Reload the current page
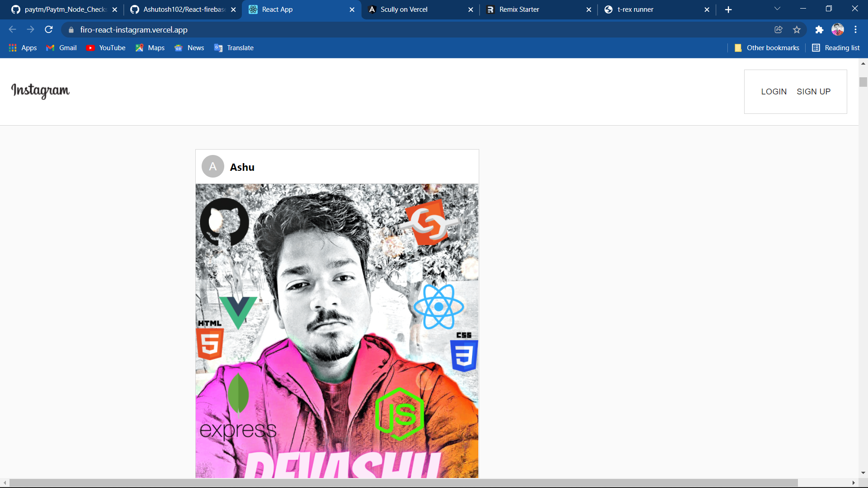The image size is (868, 488). 49,29
